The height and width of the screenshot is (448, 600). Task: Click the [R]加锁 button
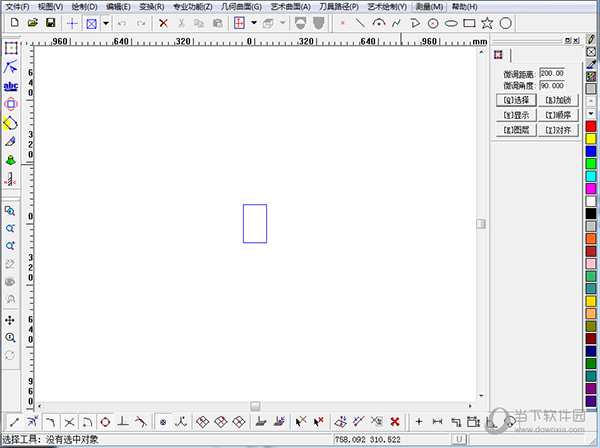(558, 100)
